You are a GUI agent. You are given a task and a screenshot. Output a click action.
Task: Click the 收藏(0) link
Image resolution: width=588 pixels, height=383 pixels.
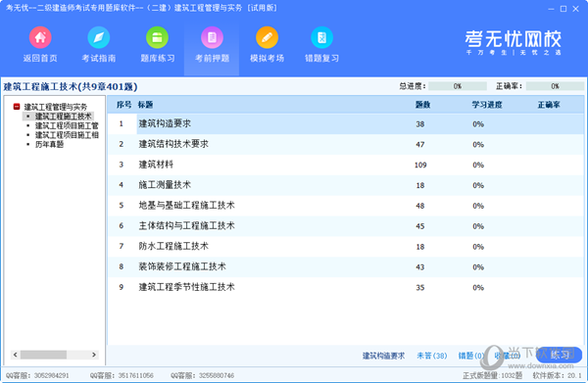(x=507, y=356)
